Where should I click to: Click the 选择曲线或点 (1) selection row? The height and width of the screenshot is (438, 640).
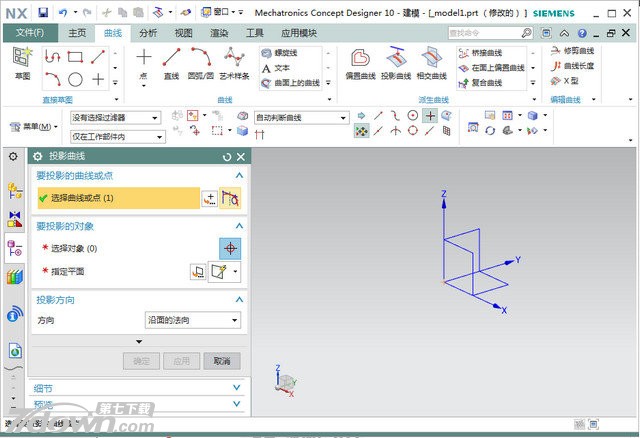(119, 198)
